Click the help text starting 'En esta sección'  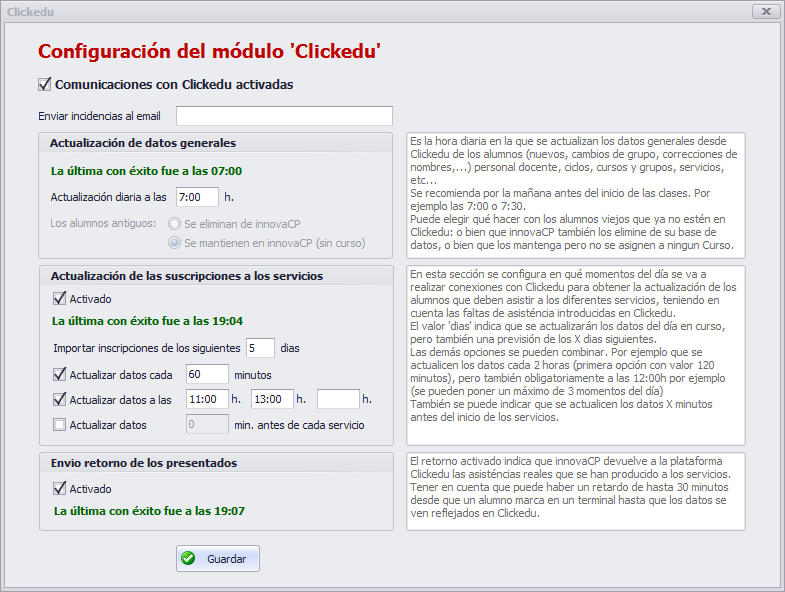tap(576, 356)
